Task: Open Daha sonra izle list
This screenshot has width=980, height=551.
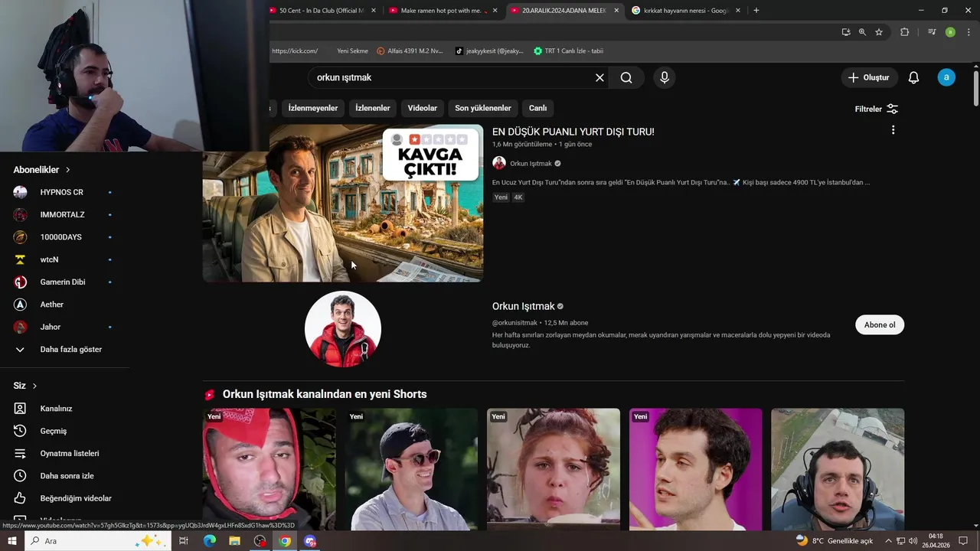Action: (x=67, y=476)
